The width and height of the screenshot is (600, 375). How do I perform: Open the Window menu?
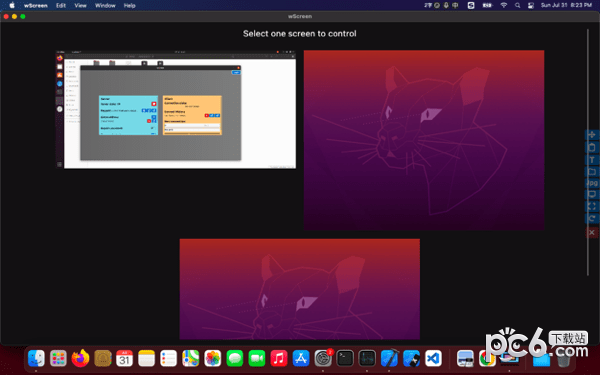pos(105,5)
